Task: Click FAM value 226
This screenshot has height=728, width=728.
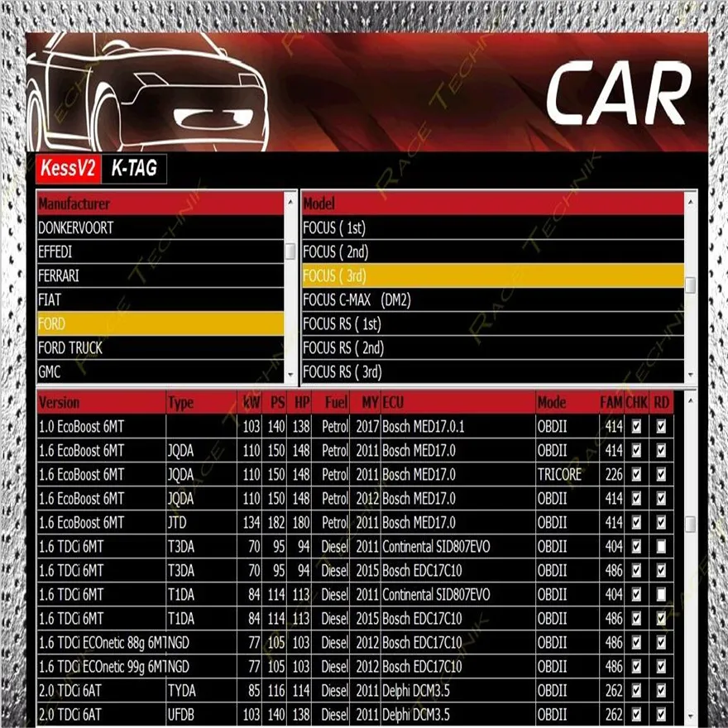Action: point(611,475)
